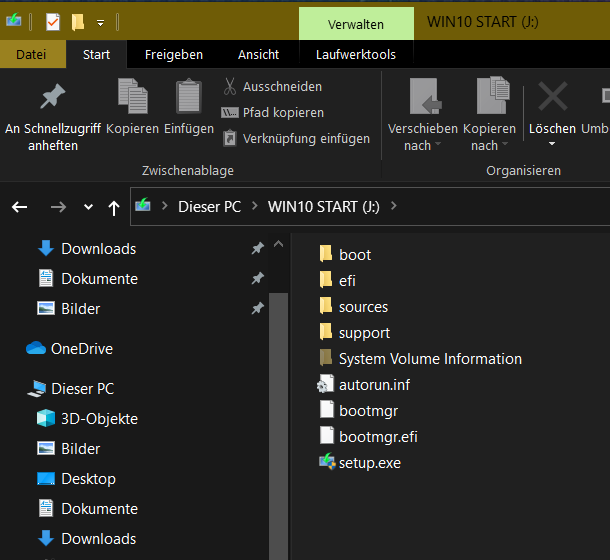Image resolution: width=610 pixels, height=560 pixels.
Task: Switch to the Freigeben ribbon tab
Action: 174,54
